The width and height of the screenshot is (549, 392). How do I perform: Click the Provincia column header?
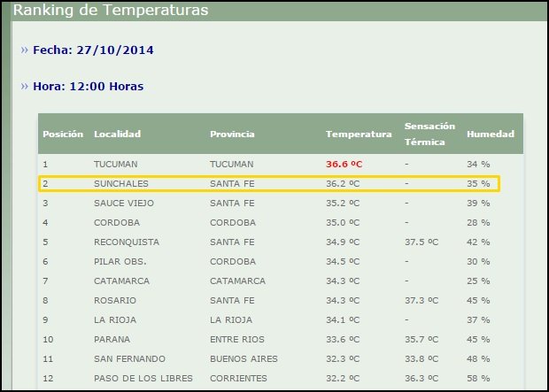(x=232, y=135)
